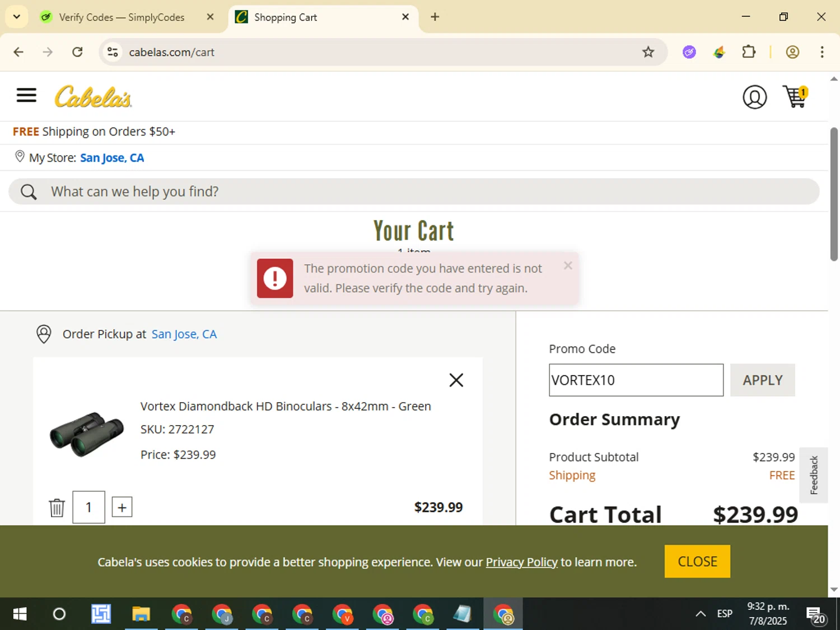
Task: Click the Promo Code input field
Action: click(636, 380)
